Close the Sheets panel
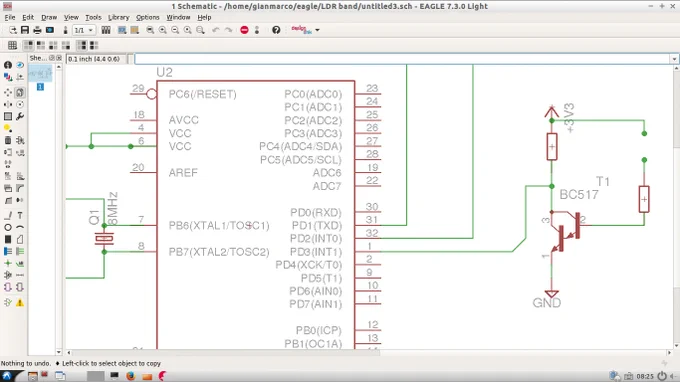 click(59, 58)
